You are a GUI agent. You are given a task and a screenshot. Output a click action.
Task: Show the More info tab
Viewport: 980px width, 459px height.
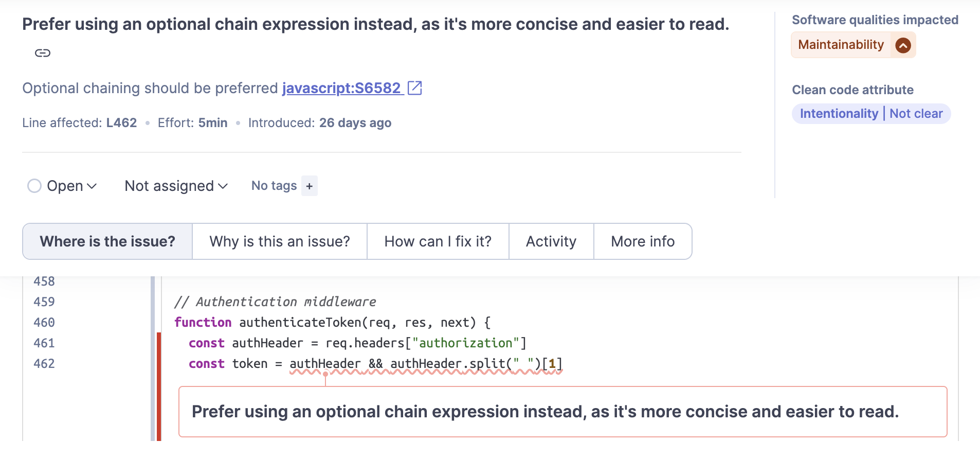[x=643, y=241]
